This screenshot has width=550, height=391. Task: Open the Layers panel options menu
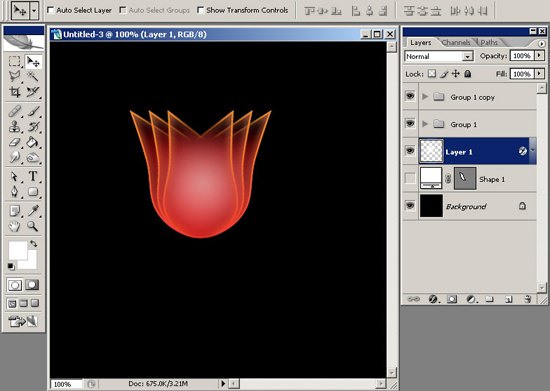[542, 43]
